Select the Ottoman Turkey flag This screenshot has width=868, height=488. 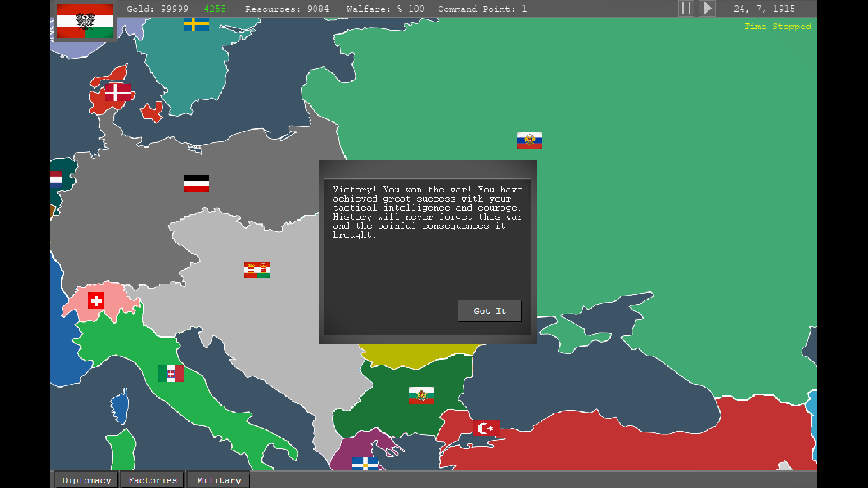point(486,428)
